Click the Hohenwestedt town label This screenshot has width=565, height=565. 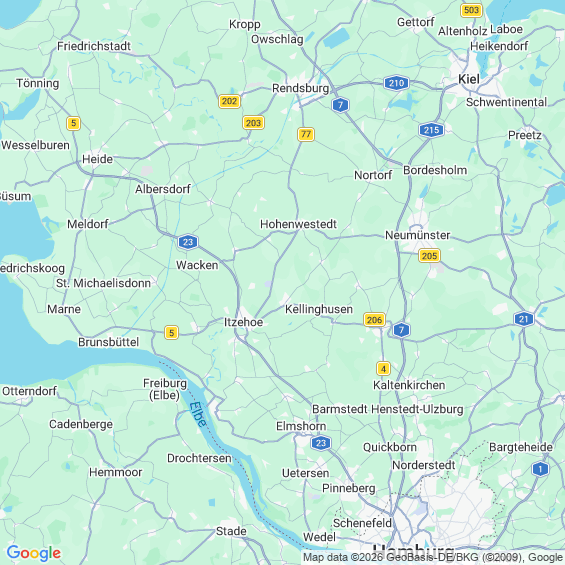coord(298,224)
